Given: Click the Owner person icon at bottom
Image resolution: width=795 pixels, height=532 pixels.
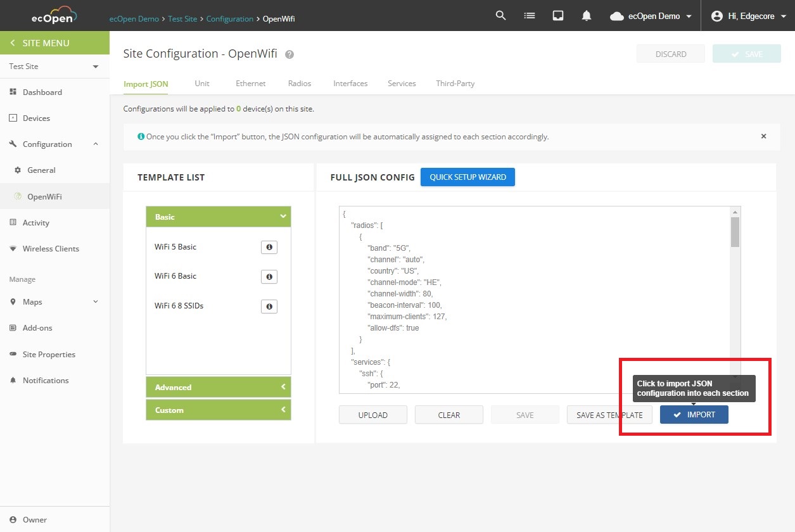Looking at the screenshot, I should (13, 519).
